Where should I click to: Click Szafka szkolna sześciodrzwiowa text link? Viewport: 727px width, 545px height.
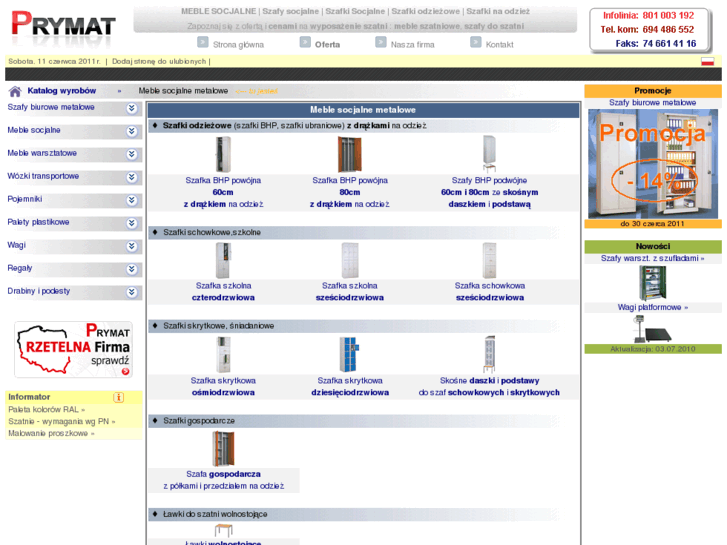point(350,292)
